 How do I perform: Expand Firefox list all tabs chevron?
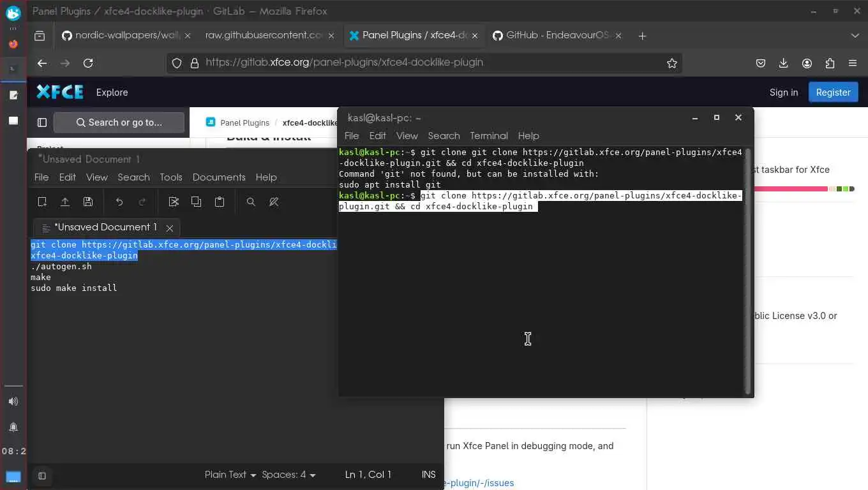(x=855, y=36)
